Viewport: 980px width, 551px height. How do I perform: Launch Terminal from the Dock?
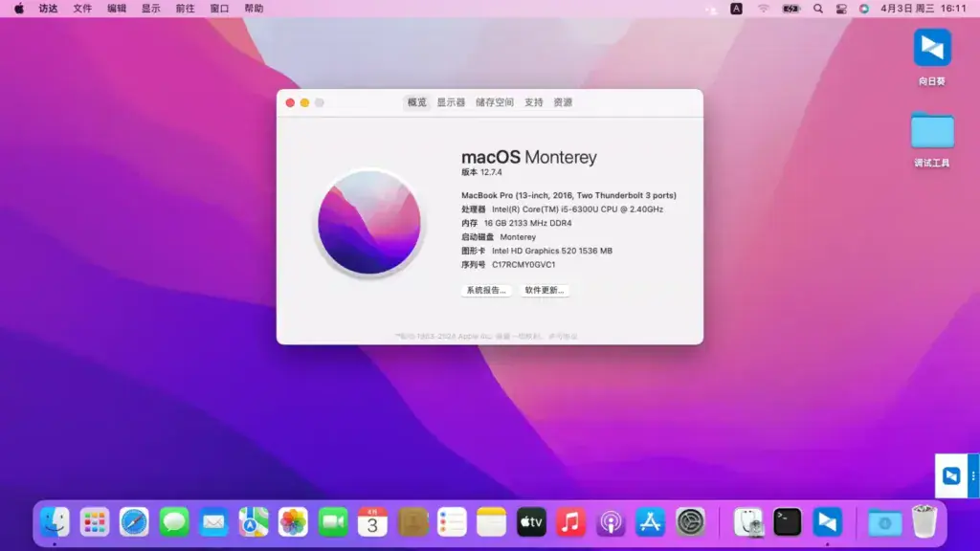788,521
